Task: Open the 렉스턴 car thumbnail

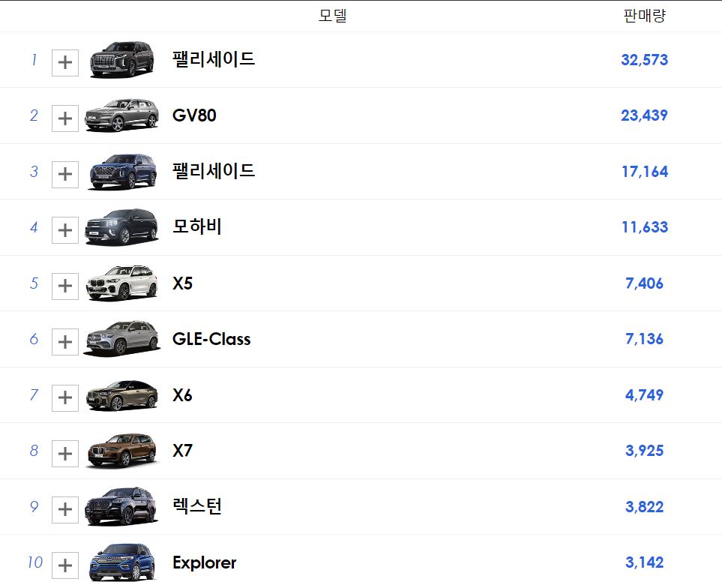Action: click(x=121, y=506)
